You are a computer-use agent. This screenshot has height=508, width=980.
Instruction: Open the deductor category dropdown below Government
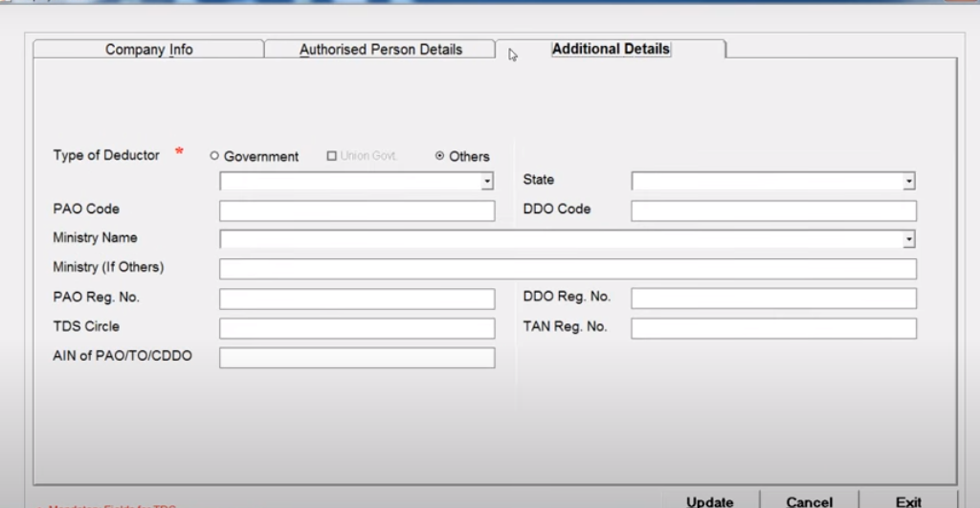[487, 182]
